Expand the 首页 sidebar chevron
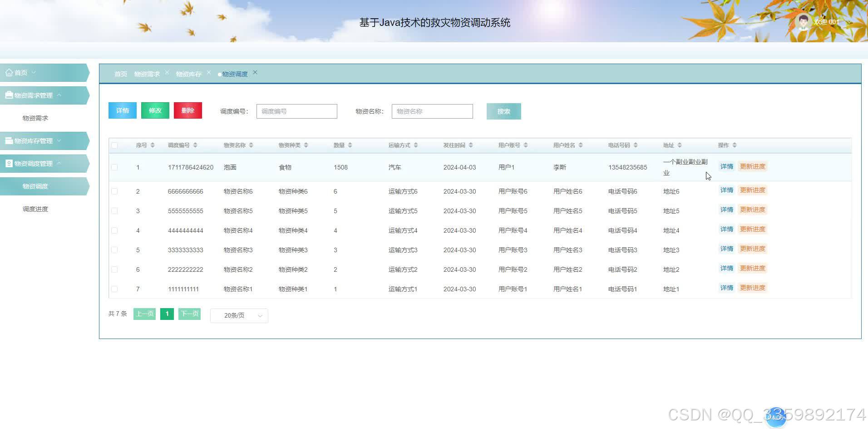The width and height of the screenshot is (868, 429). (34, 73)
